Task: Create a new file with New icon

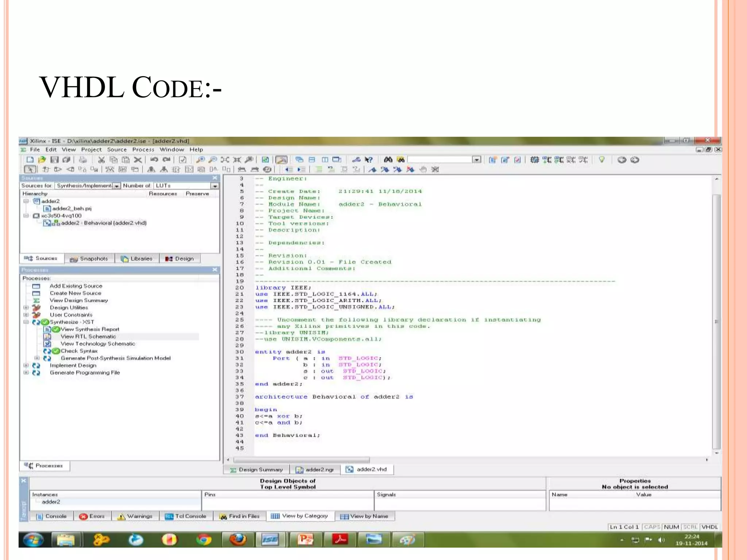Action: [x=30, y=160]
